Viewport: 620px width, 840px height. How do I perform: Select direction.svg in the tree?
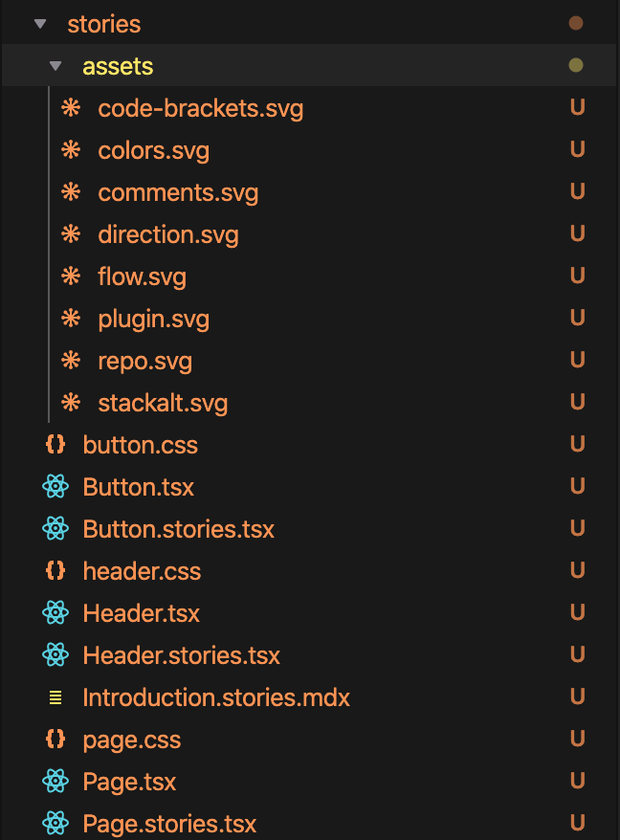(x=168, y=233)
